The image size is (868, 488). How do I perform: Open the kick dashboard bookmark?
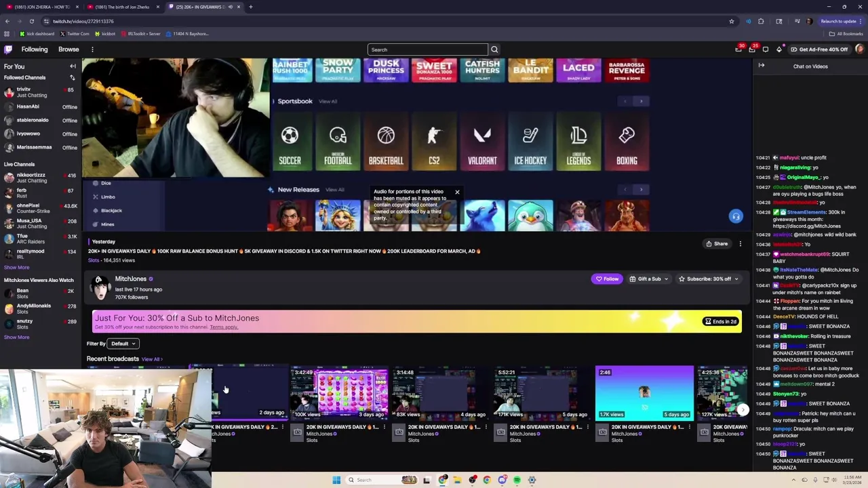[37, 33]
